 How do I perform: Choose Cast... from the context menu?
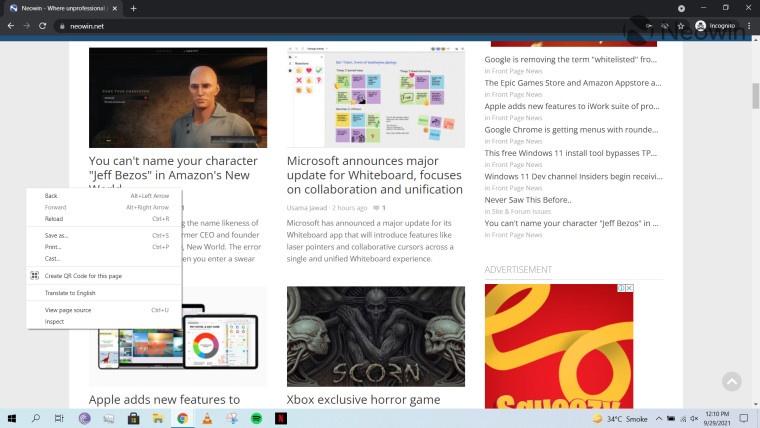point(104,259)
